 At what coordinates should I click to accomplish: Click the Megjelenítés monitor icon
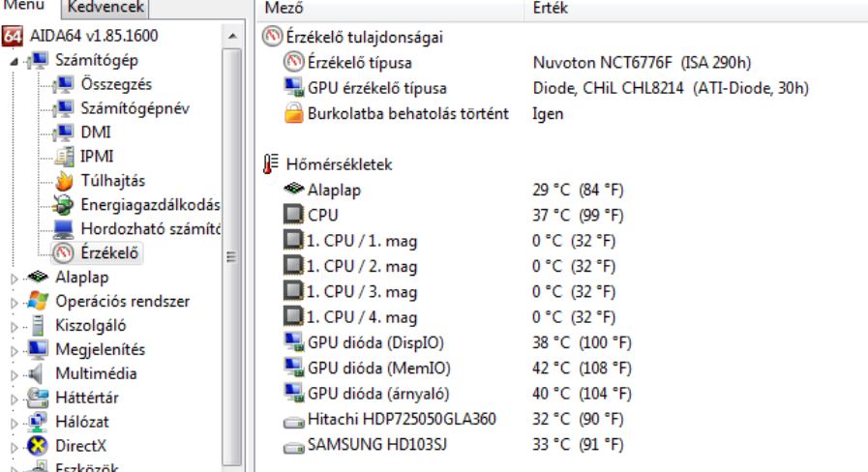[x=38, y=349]
